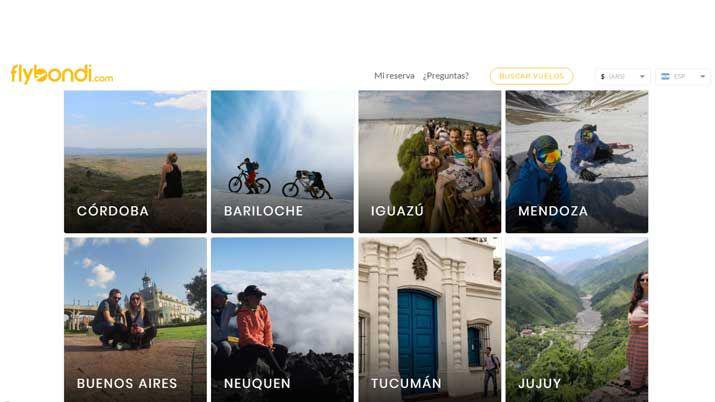Open the ¿Preguntas? menu link
The width and height of the screenshot is (715, 402).
446,76
